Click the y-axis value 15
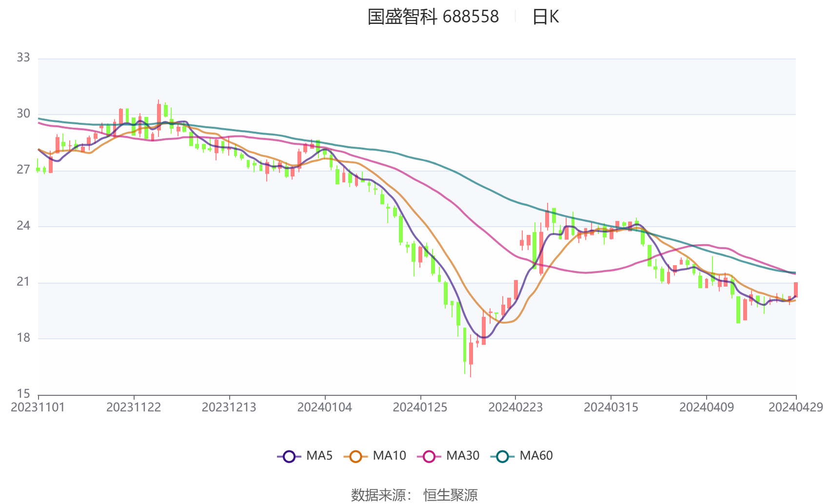This screenshot has height=504, width=829. [x=23, y=394]
